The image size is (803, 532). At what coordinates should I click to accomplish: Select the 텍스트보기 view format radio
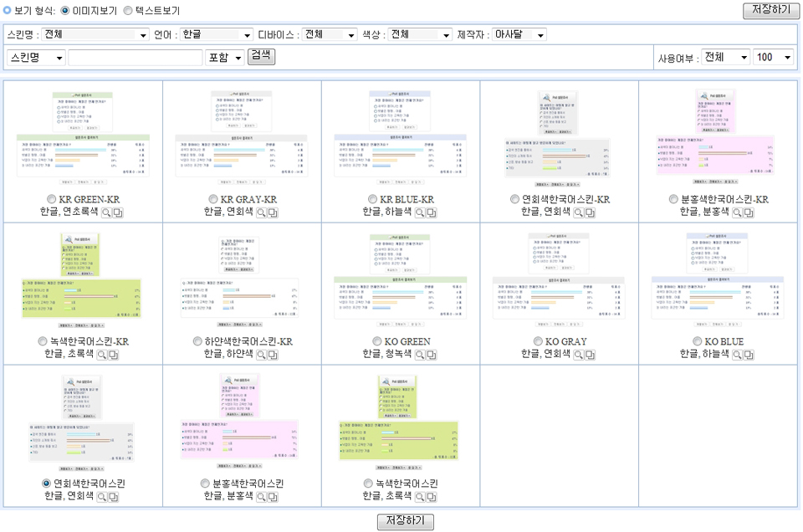(128, 11)
